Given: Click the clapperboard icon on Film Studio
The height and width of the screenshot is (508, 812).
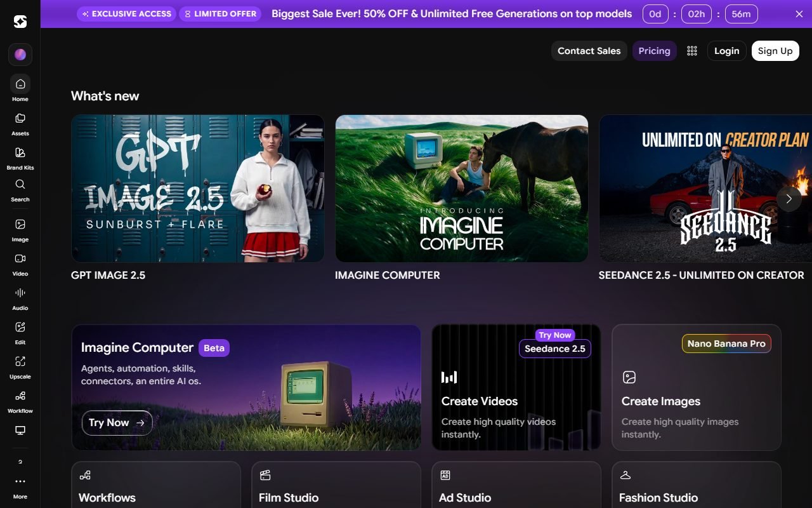Looking at the screenshot, I should [x=265, y=475].
